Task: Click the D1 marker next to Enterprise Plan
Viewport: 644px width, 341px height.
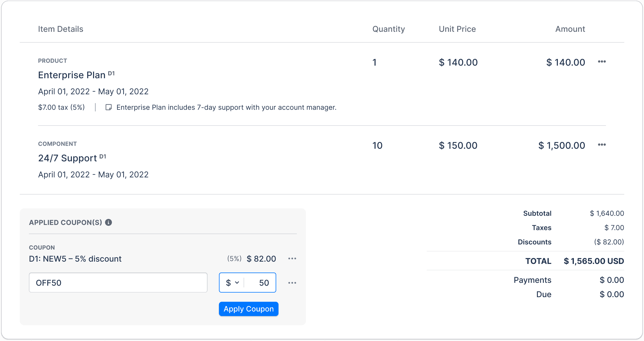Action: 111,73
